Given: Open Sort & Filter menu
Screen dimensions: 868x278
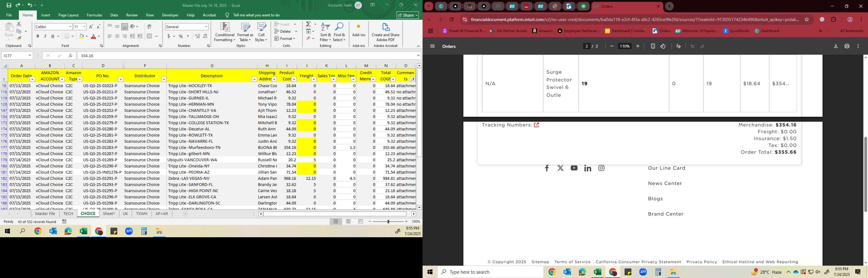Looking at the screenshot, I should (x=325, y=32).
